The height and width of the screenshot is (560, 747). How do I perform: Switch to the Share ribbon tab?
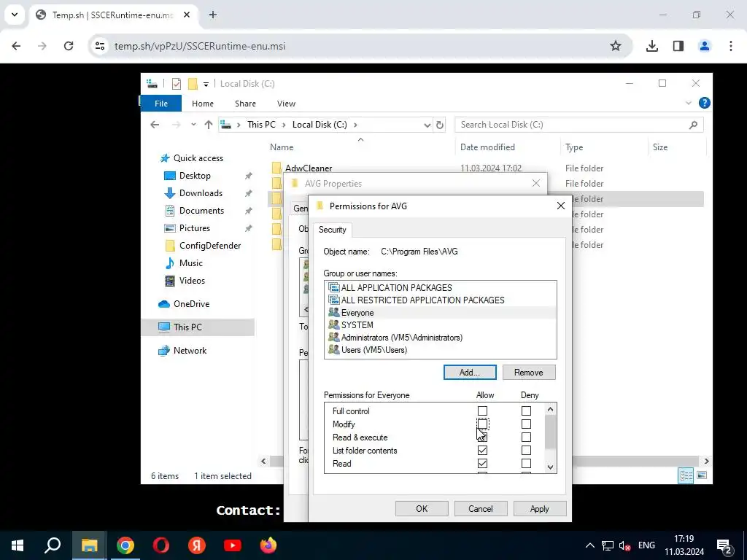click(245, 104)
